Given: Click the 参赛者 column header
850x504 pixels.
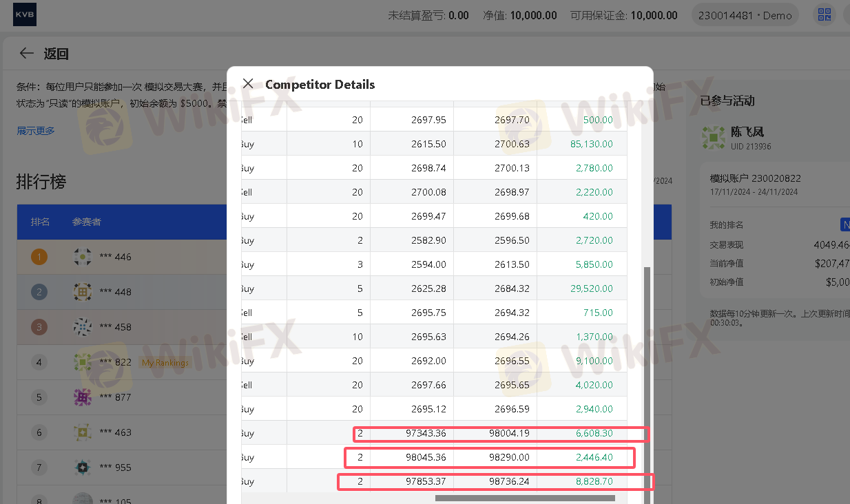Looking at the screenshot, I should click(87, 222).
